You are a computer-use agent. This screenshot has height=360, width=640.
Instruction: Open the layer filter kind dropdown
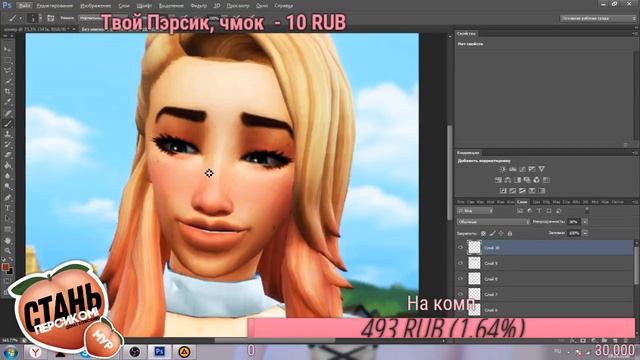(475, 211)
